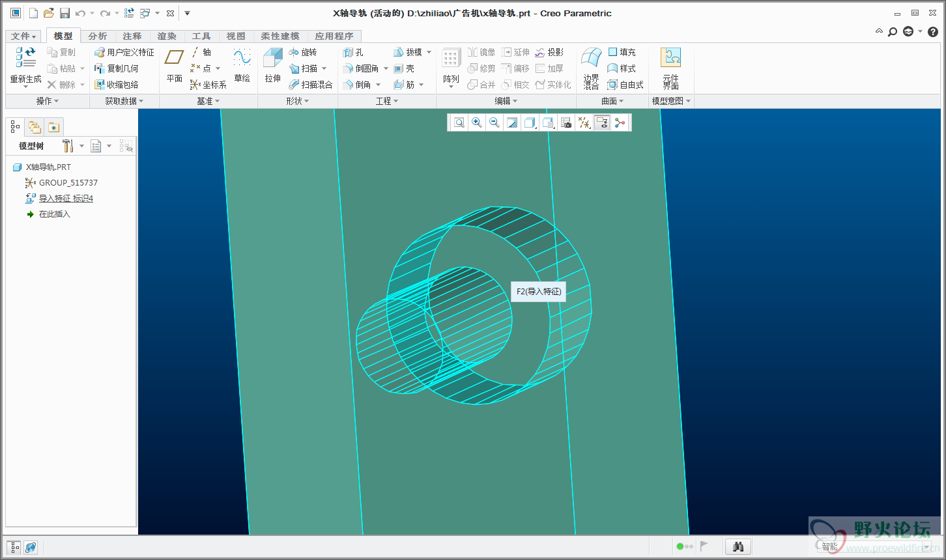
Task: Click the Repaint icon in graphics toolbar
Action: pos(512,122)
